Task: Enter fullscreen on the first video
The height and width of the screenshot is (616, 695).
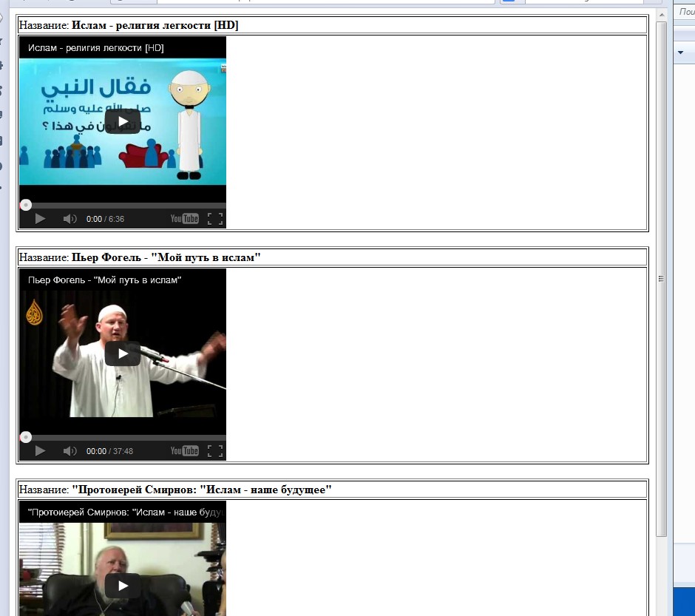Action: click(x=215, y=219)
